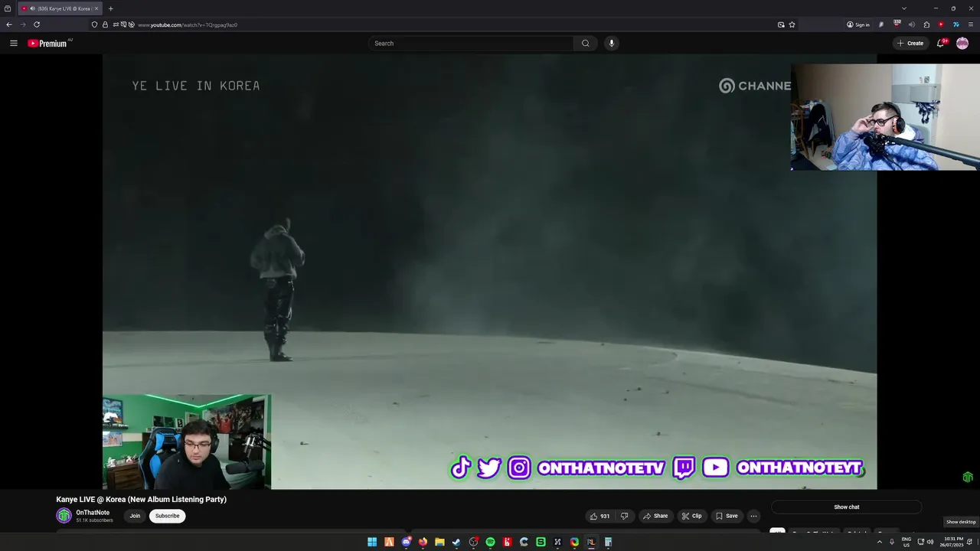Open Windows Start menu

pyautogui.click(x=372, y=542)
